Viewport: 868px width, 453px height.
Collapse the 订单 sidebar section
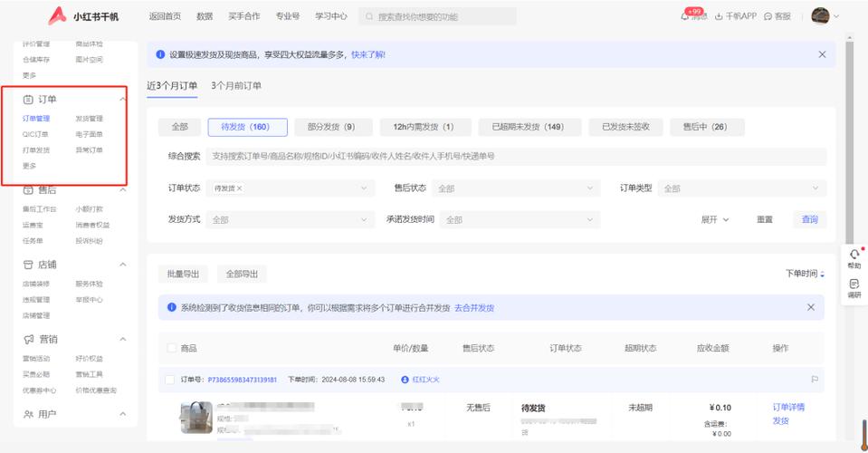click(x=123, y=99)
